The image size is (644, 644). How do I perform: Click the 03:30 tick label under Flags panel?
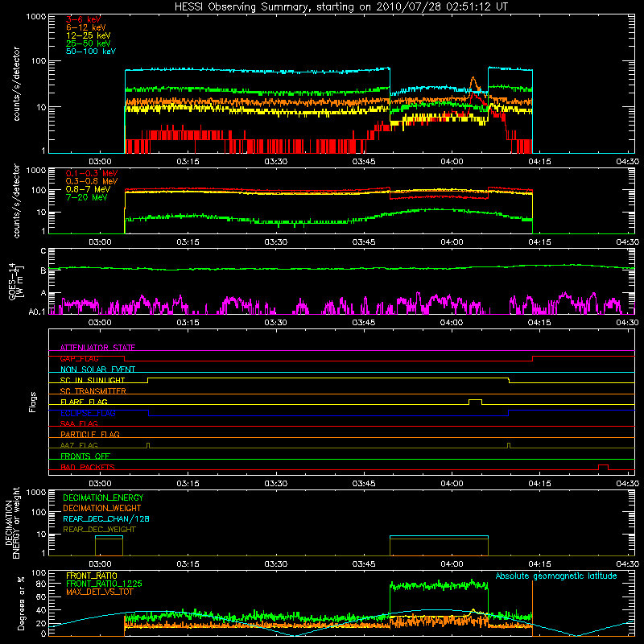[275, 484]
